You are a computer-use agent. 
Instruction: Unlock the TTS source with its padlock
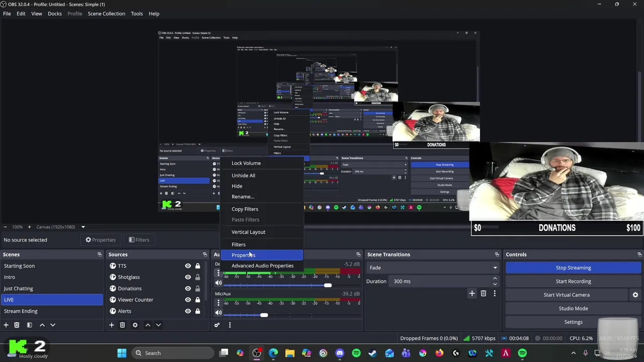pyautogui.click(x=198, y=266)
